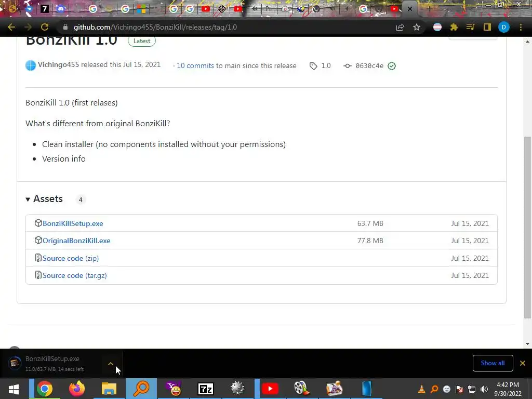Image resolution: width=532 pixels, height=399 pixels.
Task: Expand download options chevron for BonziKillSetup.exe
Action: point(111,363)
